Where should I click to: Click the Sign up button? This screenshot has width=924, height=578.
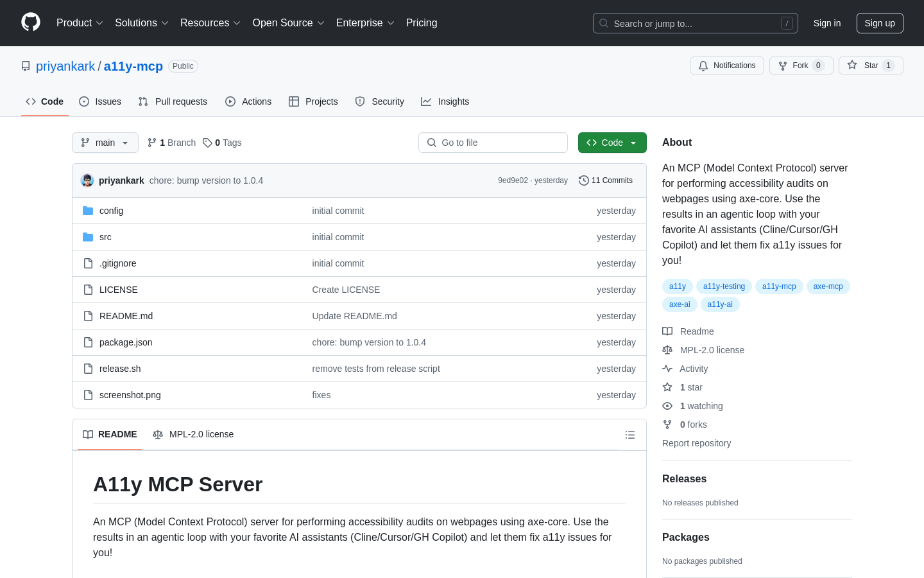tap(880, 23)
